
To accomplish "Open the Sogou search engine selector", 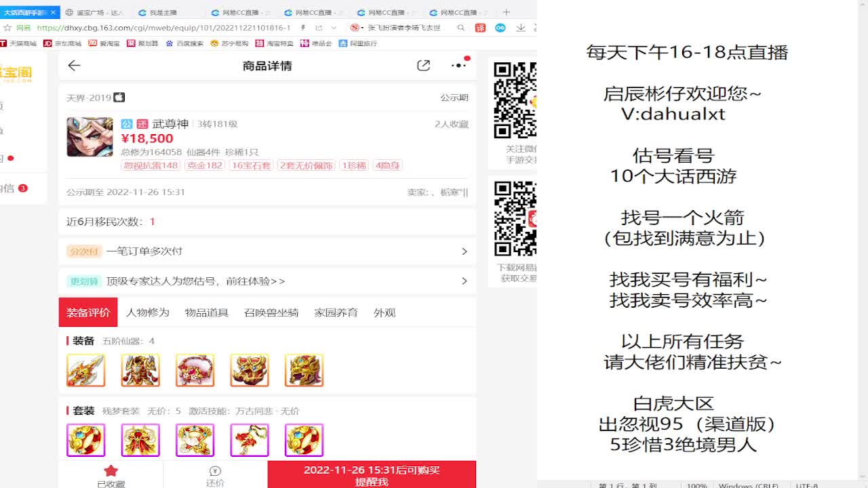I will click(x=356, y=28).
